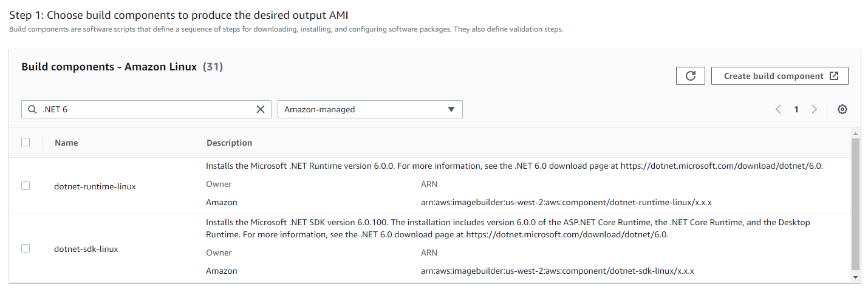
Task: Go to the next results page
Action: click(x=814, y=109)
